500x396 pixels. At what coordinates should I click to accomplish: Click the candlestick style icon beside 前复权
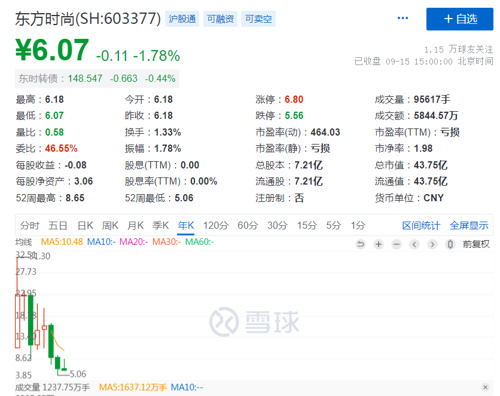point(450,244)
